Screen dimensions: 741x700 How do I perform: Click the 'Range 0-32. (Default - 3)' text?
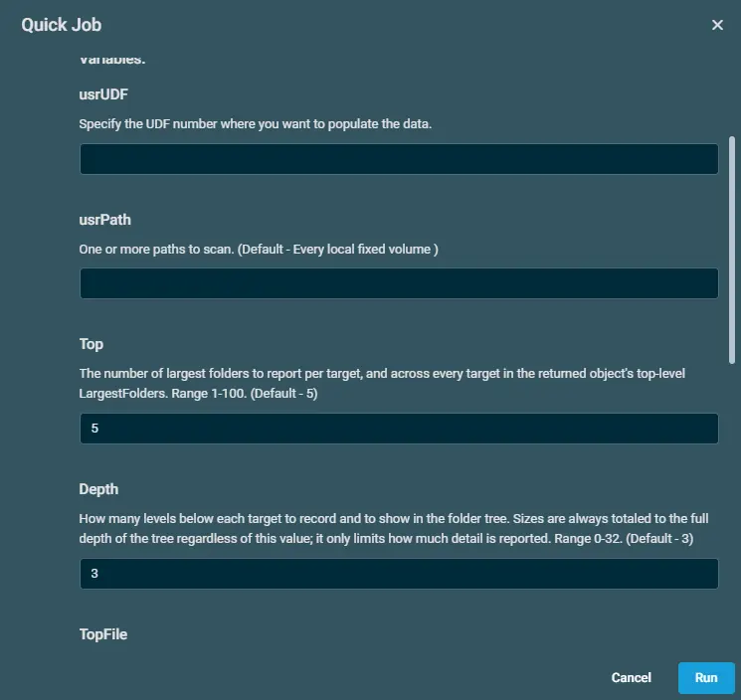click(624, 539)
